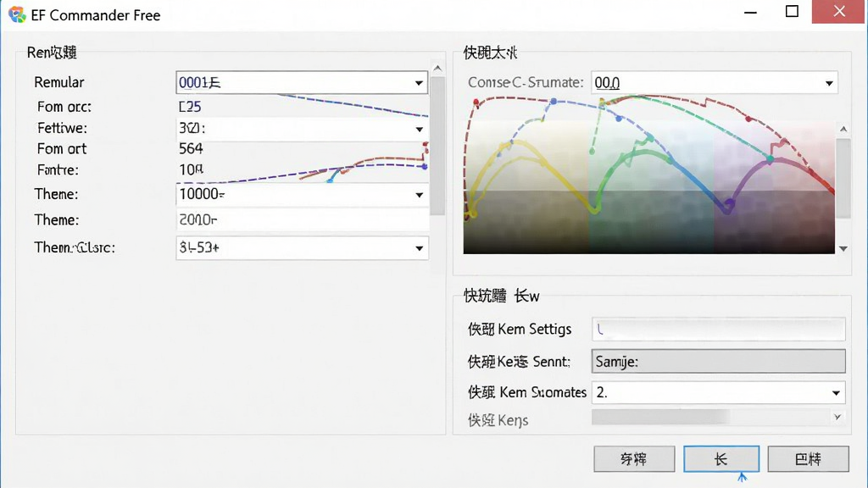Image resolution: width=868 pixels, height=488 pixels.
Task: Open the Remular dropdown showing 0001
Action: click(x=302, y=82)
